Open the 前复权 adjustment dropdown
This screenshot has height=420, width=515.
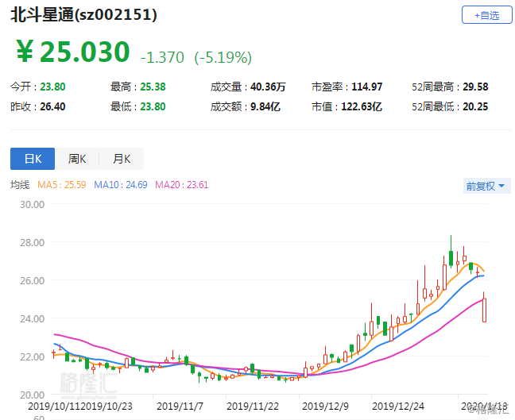tap(486, 186)
